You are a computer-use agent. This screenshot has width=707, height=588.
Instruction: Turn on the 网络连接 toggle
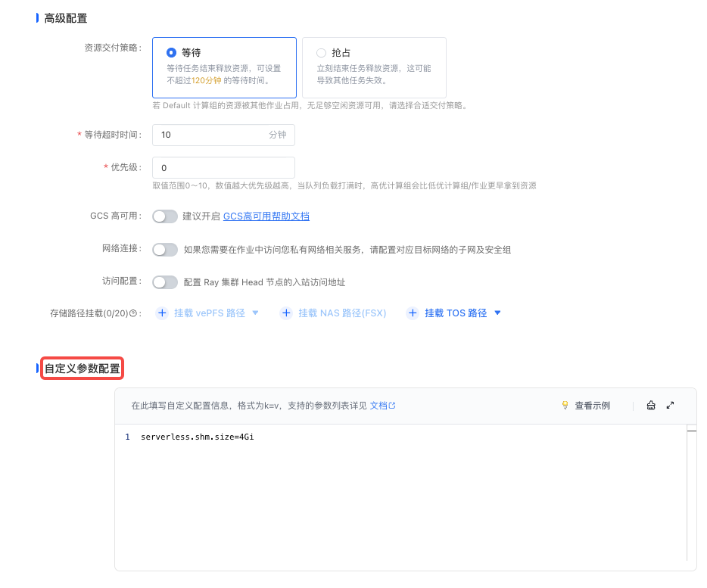click(165, 250)
